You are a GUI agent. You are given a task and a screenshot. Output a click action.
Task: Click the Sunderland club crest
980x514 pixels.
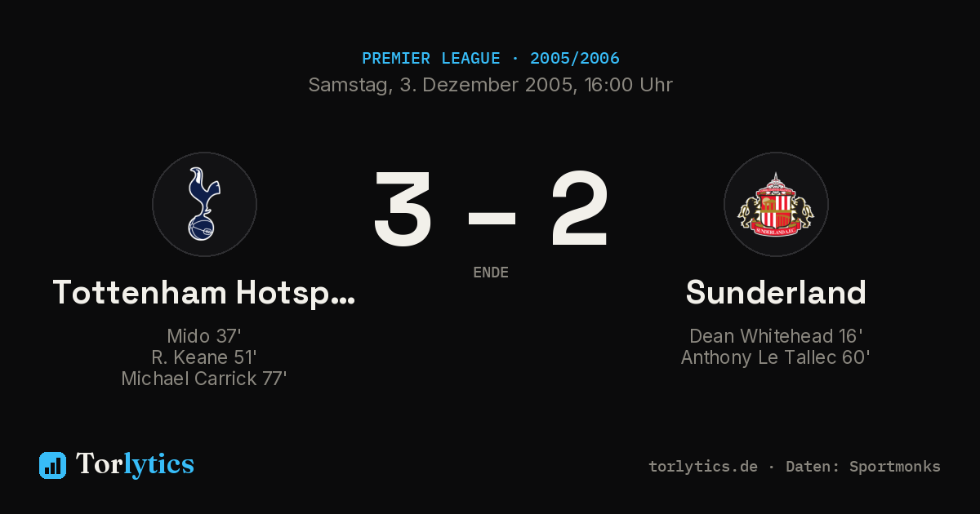pos(776,205)
